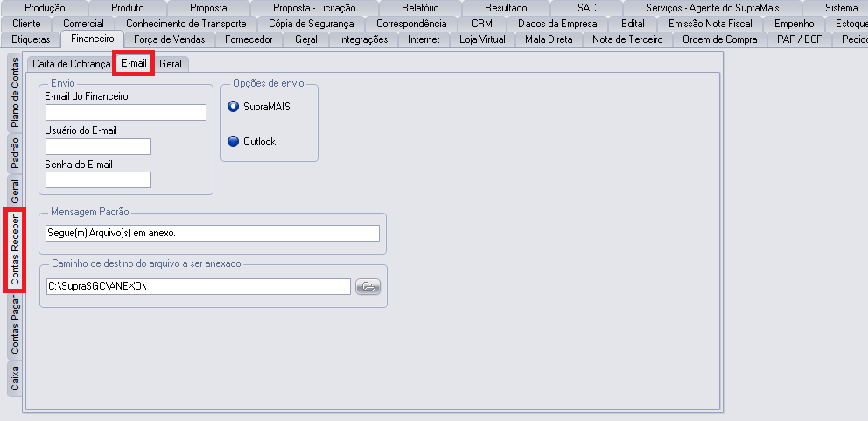The width and height of the screenshot is (868, 421).
Task: Open the Plano de Contas vertical tab
Action: (x=15, y=93)
